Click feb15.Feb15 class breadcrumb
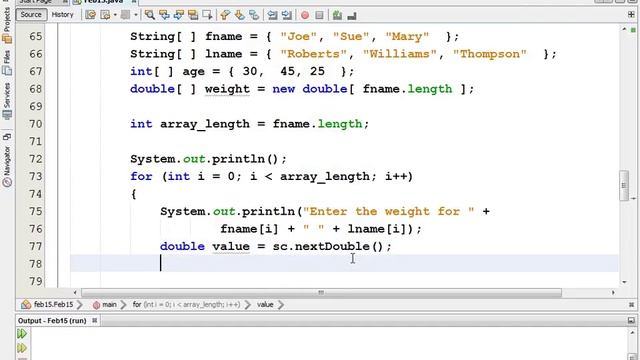Screen dimensions: 640x360 click(48, 304)
